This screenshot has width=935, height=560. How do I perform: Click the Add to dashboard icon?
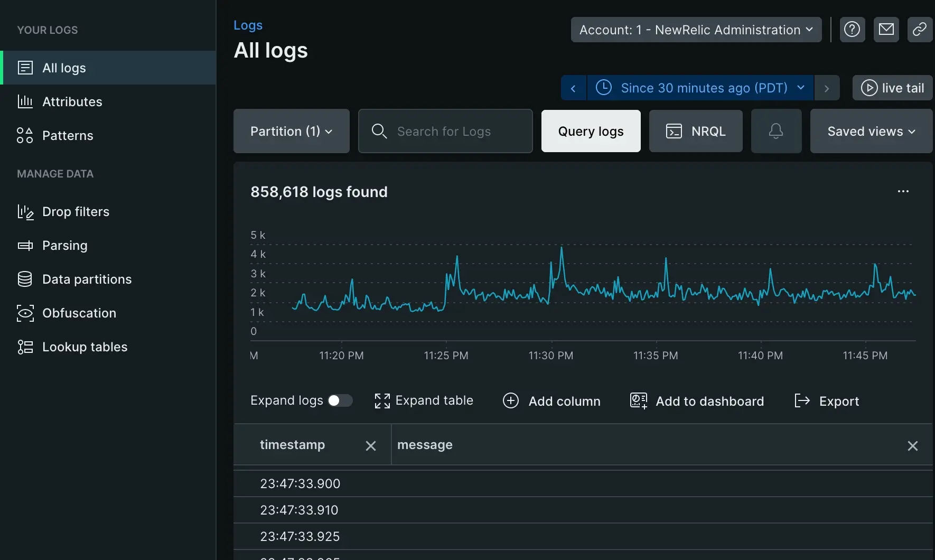coord(639,400)
